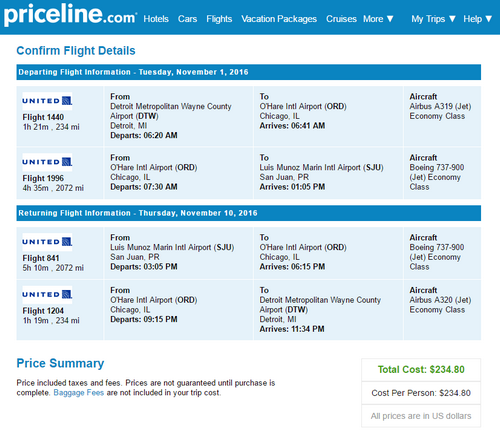Click United logo for Flight 1996

[47, 162]
